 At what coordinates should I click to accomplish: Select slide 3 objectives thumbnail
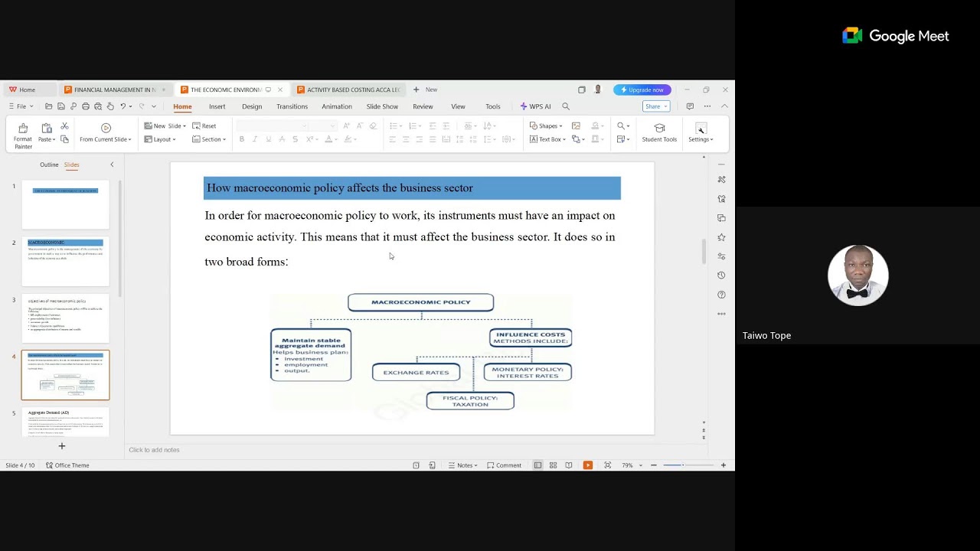coord(65,318)
